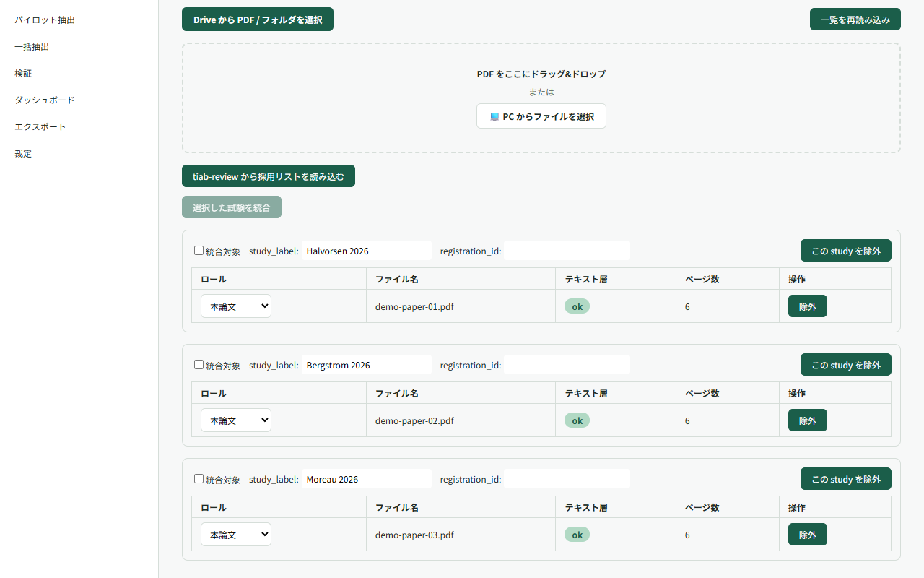Image resolution: width=924 pixels, height=578 pixels.
Task: Switch to ダッシュボード in the sidebar
Action: (x=45, y=100)
